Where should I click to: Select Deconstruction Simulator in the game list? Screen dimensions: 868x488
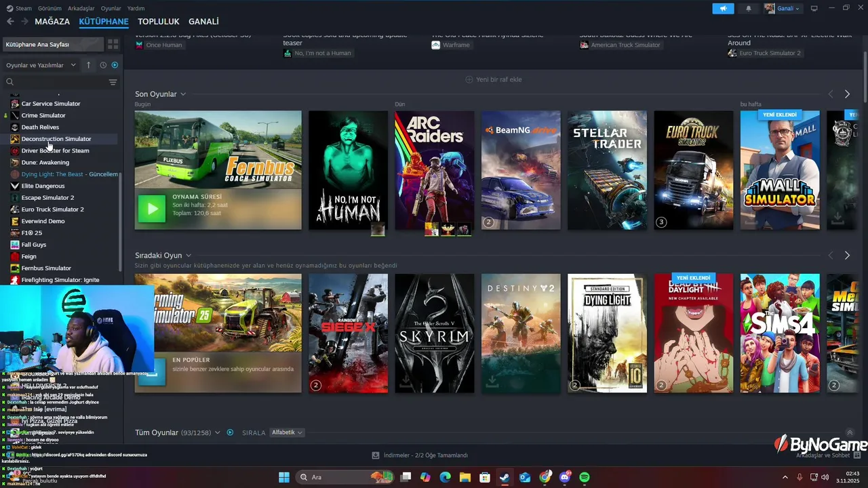(x=56, y=139)
